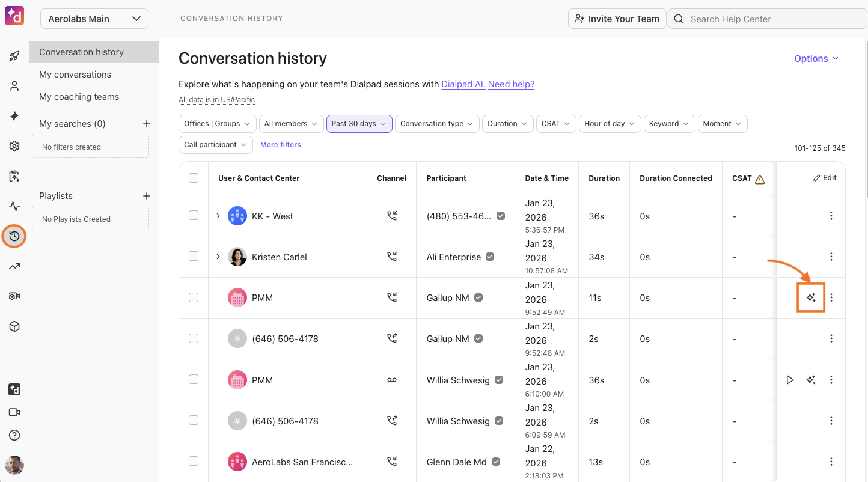Play the PMM Willia Schwesig voicemail recording
This screenshot has width=868, height=482.
tap(790, 380)
